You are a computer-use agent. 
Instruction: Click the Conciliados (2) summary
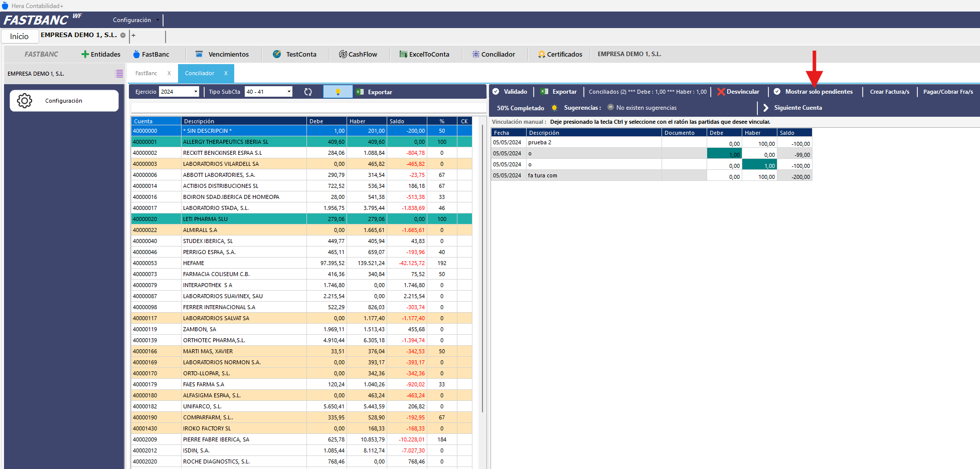pyautogui.click(x=647, y=92)
